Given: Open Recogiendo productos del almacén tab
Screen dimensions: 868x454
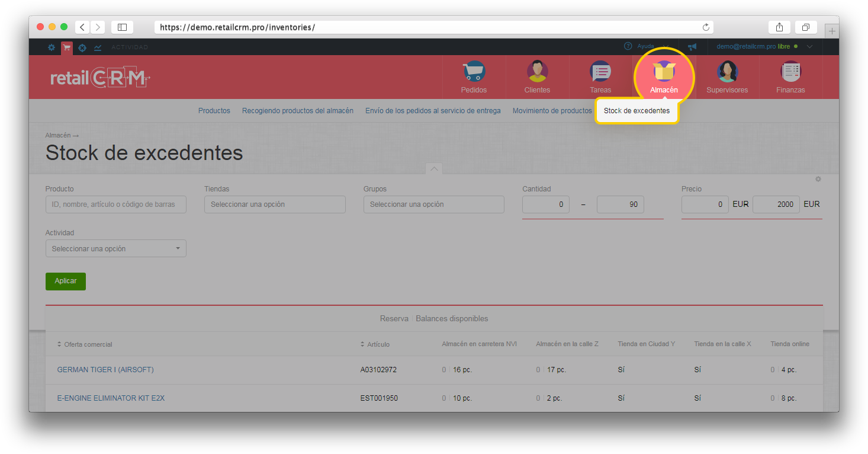Looking at the screenshot, I should [x=298, y=111].
